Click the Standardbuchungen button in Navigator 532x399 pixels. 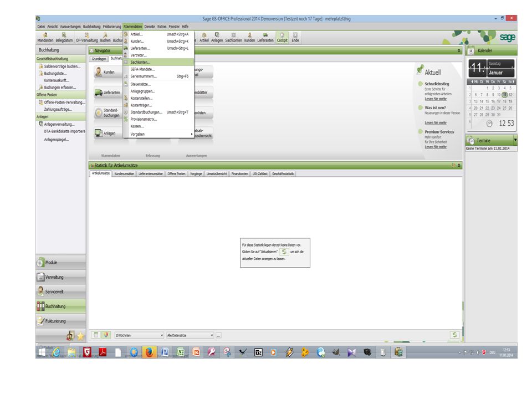point(108,112)
